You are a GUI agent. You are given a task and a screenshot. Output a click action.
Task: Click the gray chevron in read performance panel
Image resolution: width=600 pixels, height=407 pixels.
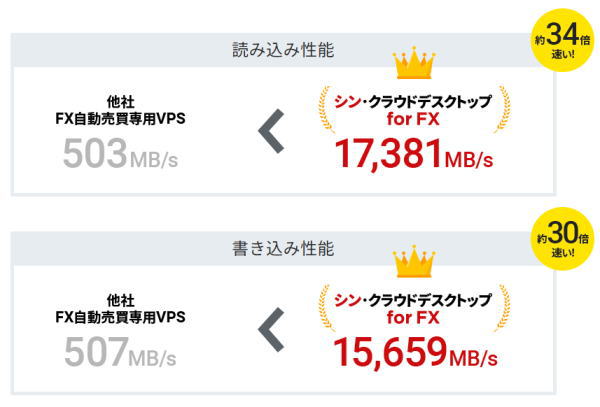[x=271, y=131]
